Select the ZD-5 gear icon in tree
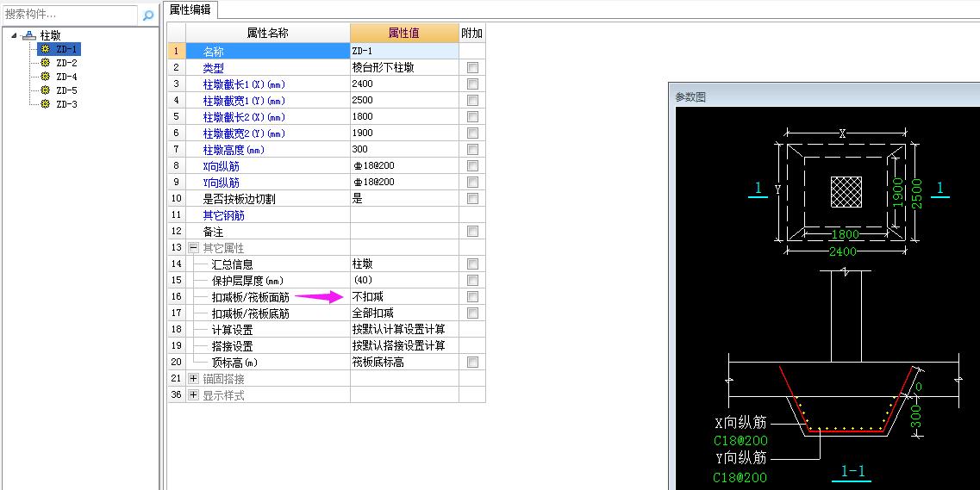This screenshot has height=490, width=980. (45, 90)
